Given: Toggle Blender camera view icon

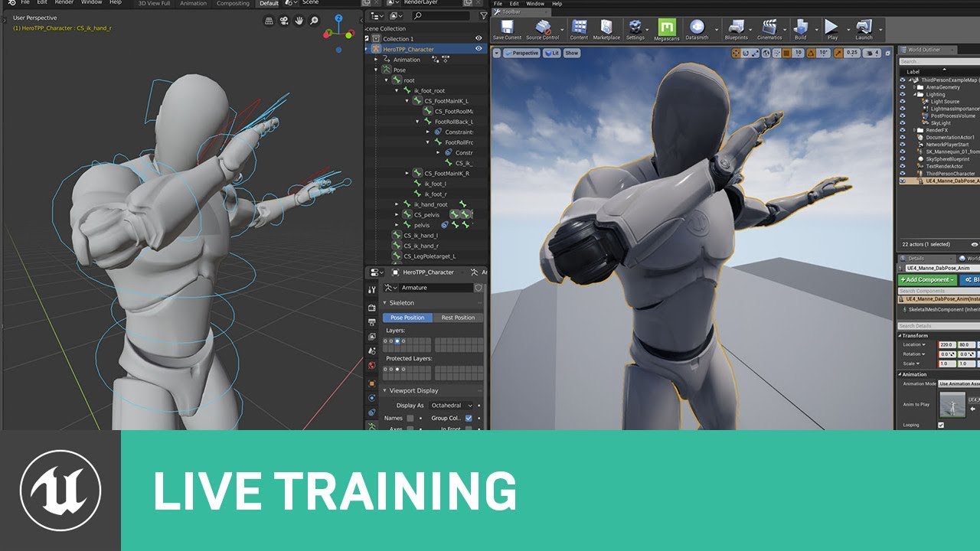Looking at the screenshot, I should tap(284, 21).
